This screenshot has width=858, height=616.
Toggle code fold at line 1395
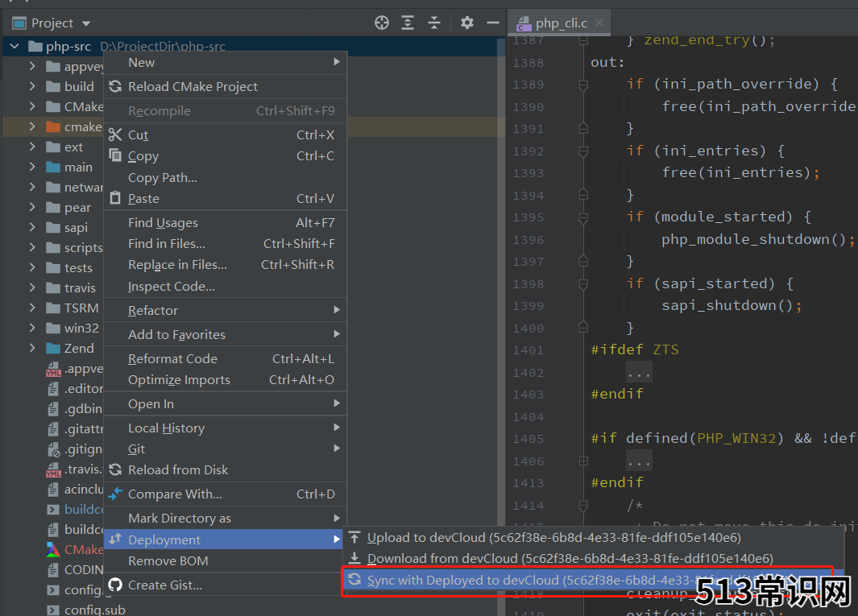(x=583, y=217)
